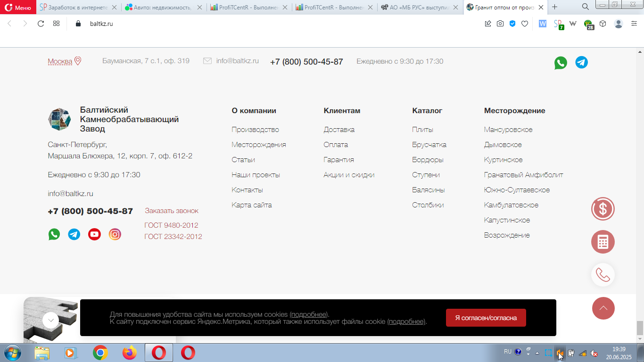
Task: Close the Авито: недвижимость tab
Action: [199, 7]
